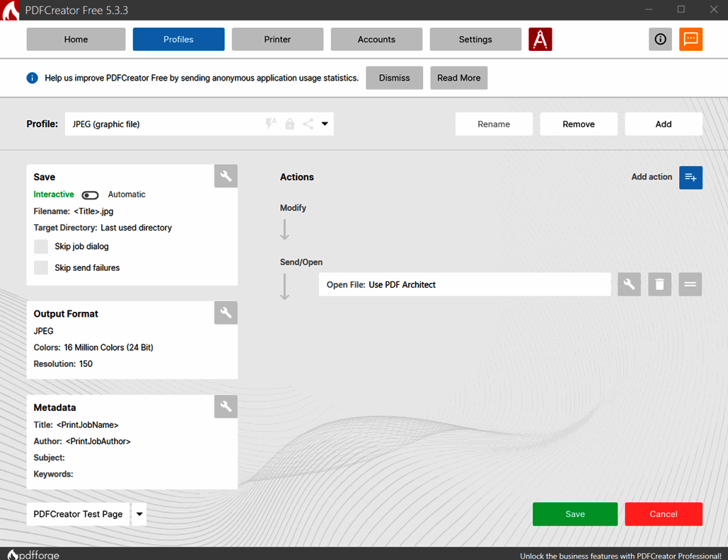This screenshot has height=560, width=728.
Task: Click the lightning icon in the profile box
Action: (x=271, y=124)
